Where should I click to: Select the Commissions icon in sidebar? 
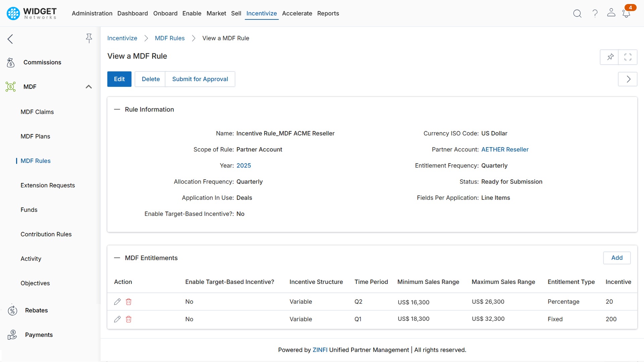click(10, 62)
